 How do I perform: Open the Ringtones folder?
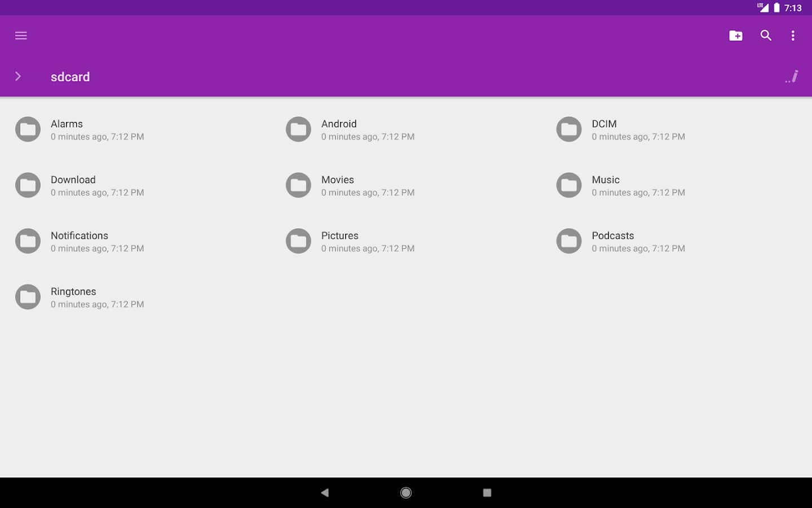73,292
